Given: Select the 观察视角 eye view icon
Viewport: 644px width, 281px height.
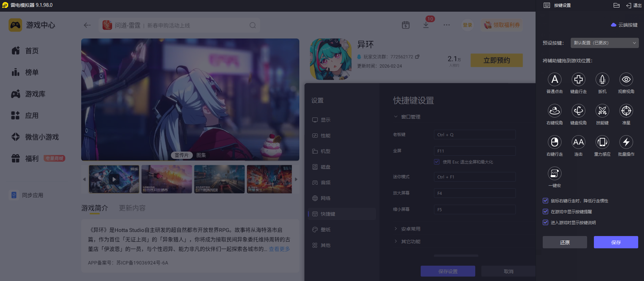Looking at the screenshot, I should coord(626,79).
